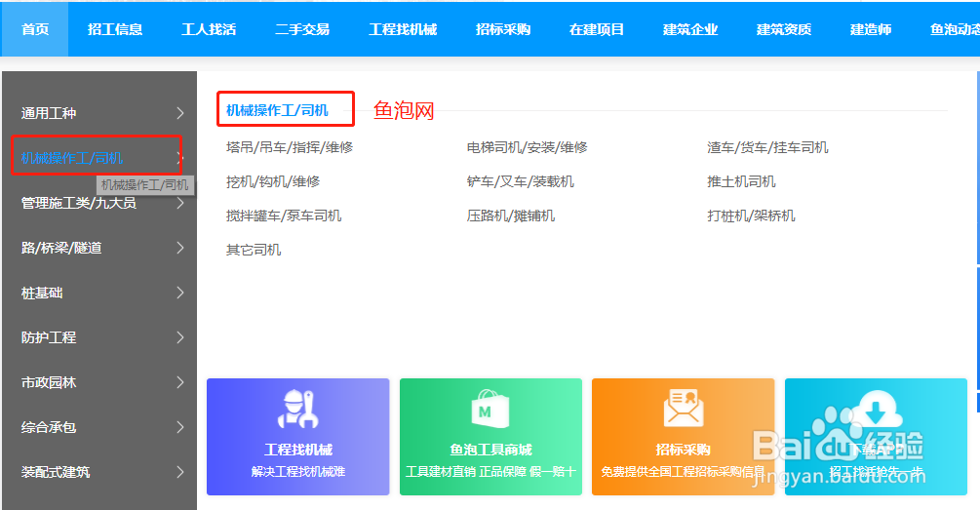Image resolution: width=980 pixels, height=510 pixels.
Task: Open the 二手交易 navigation tab
Action: pos(302,29)
